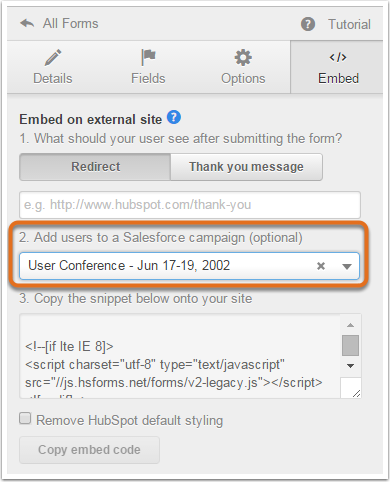Select the Redirect option
Image resolution: width=390 pixels, height=482 pixels.
click(x=95, y=167)
